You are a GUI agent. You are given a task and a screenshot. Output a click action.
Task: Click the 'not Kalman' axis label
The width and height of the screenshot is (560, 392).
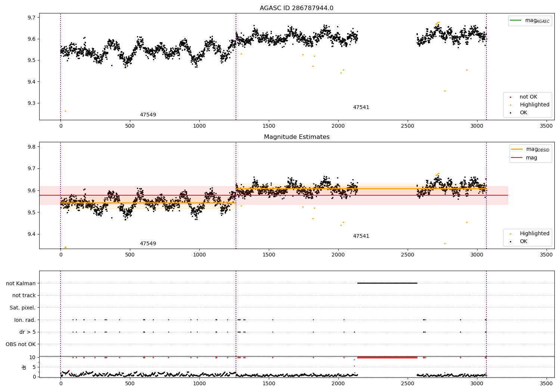pos(21,283)
